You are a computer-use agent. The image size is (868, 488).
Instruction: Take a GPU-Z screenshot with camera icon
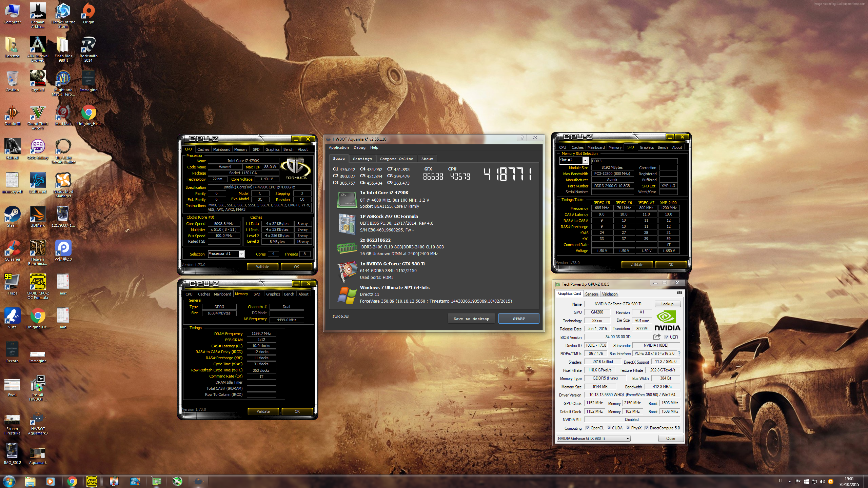(x=679, y=293)
